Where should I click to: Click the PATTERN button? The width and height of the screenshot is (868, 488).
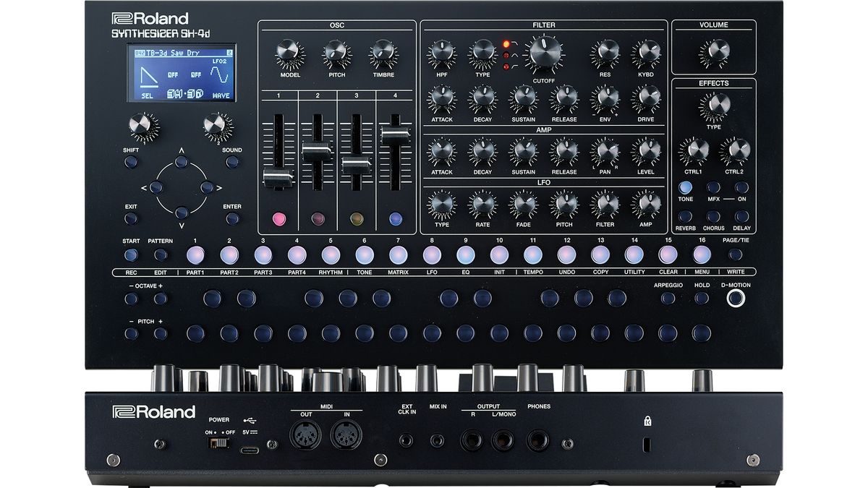click(x=161, y=254)
